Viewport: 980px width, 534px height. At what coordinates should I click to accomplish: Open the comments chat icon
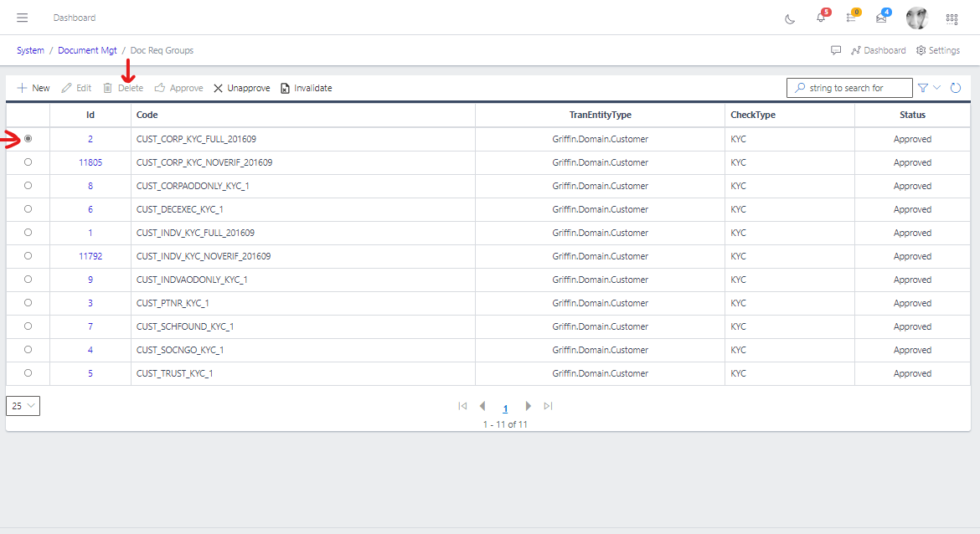tap(836, 50)
